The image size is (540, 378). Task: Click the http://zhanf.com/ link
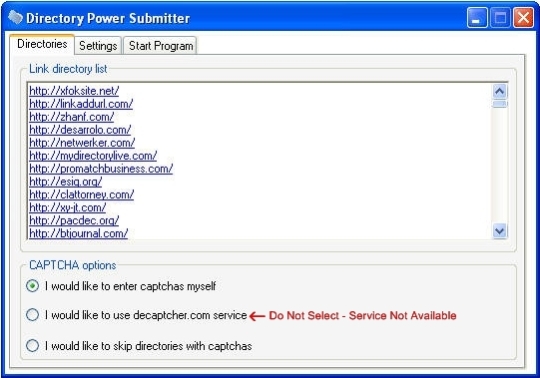click(x=72, y=117)
